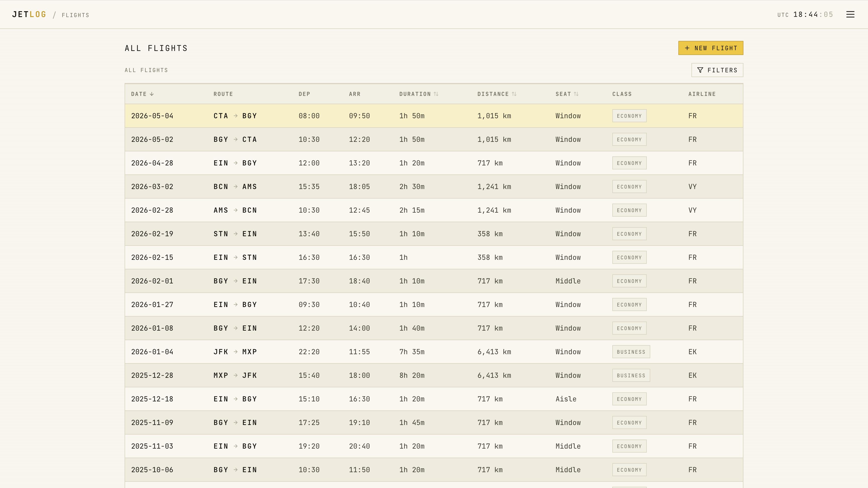Viewport: 868px width, 488px height.
Task: Click Business badge on MXP to JFK row
Action: click(x=631, y=375)
